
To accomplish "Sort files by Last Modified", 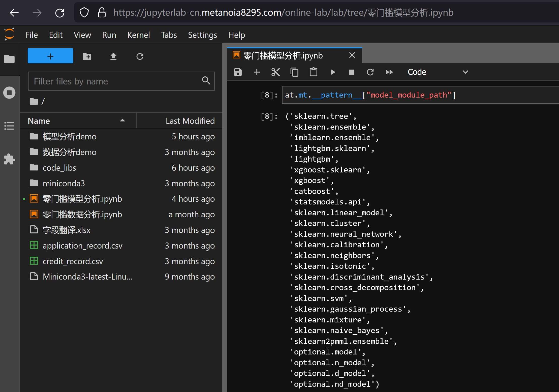I will pyautogui.click(x=190, y=121).
